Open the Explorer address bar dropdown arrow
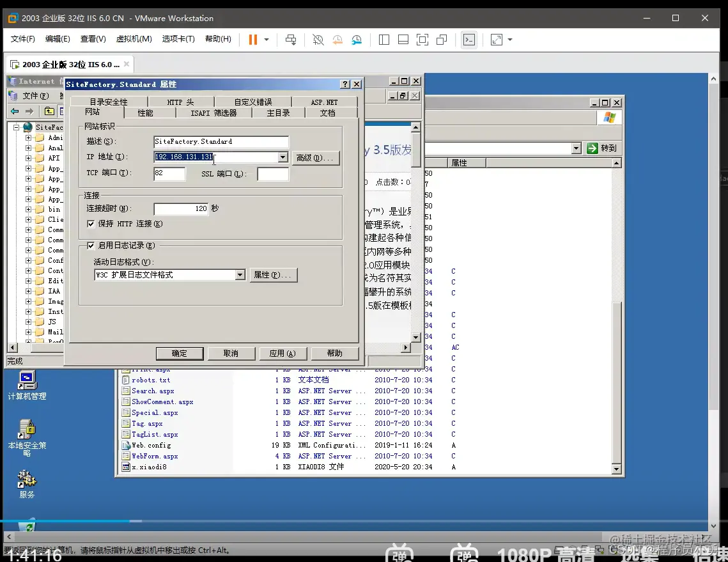Image resolution: width=728 pixels, height=562 pixels. [x=576, y=148]
